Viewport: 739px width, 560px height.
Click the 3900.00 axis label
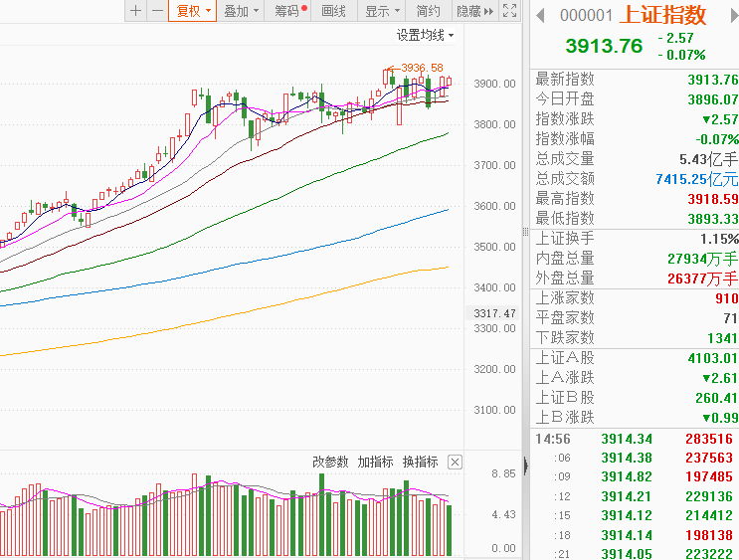[495, 84]
